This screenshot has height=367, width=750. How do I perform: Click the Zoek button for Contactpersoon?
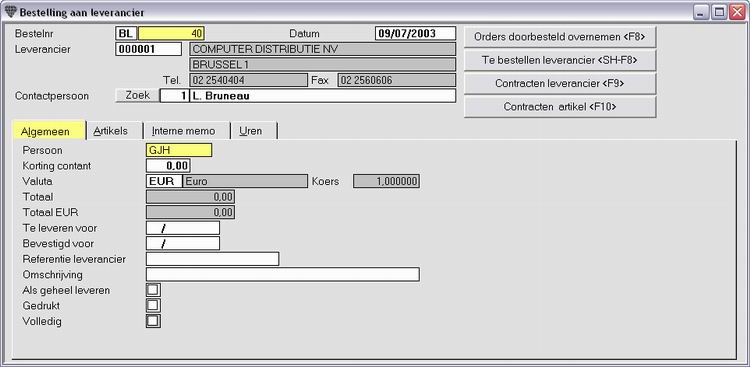point(138,95)
